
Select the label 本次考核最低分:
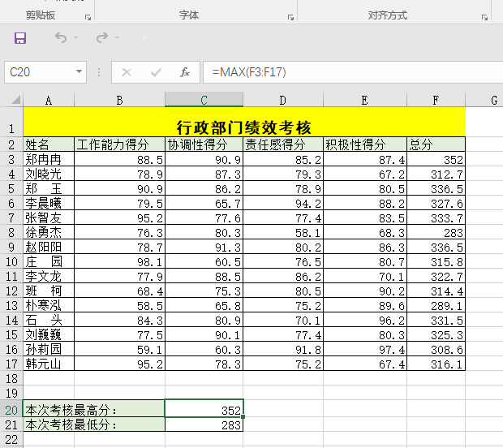tap(94, 424)
